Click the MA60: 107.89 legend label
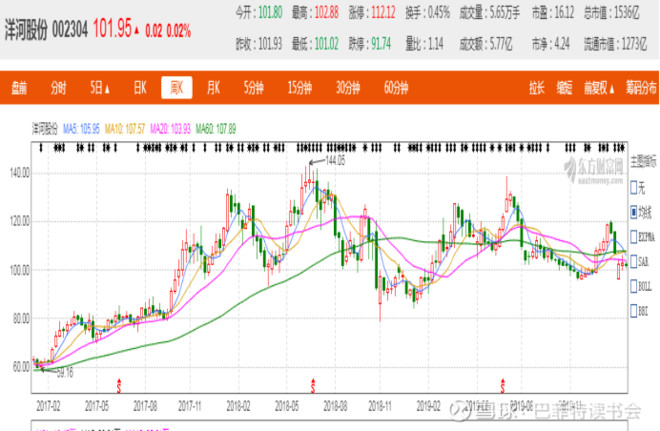Image resolution: width=660 pixels, height=431 pixels. 216,129
